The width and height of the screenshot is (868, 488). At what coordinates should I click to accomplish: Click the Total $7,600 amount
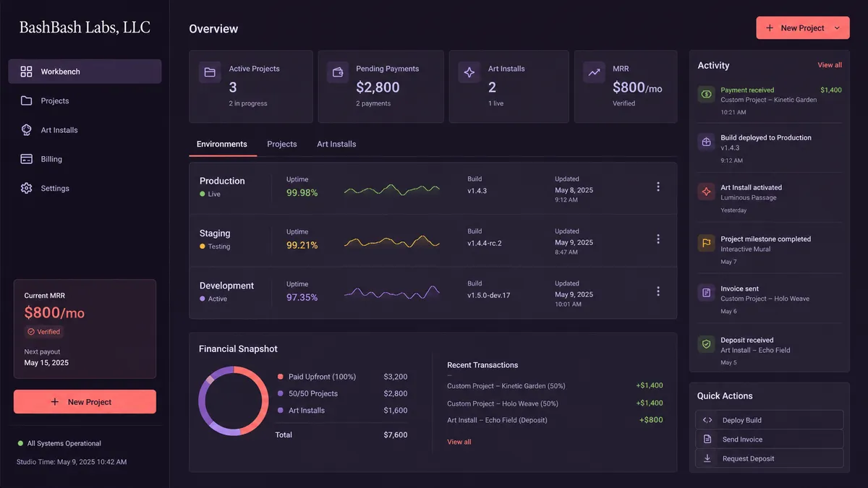click(x=396, y=435)
